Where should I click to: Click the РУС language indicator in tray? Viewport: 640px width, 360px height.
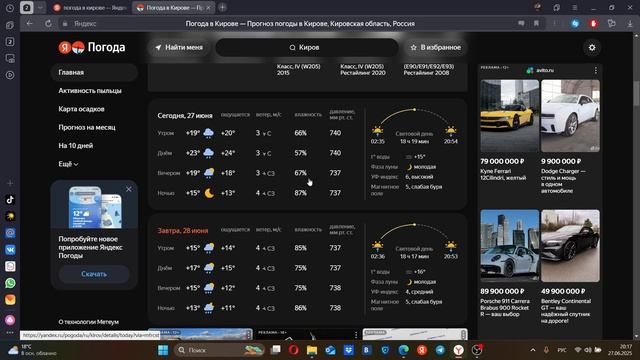[x=562, y=350]
